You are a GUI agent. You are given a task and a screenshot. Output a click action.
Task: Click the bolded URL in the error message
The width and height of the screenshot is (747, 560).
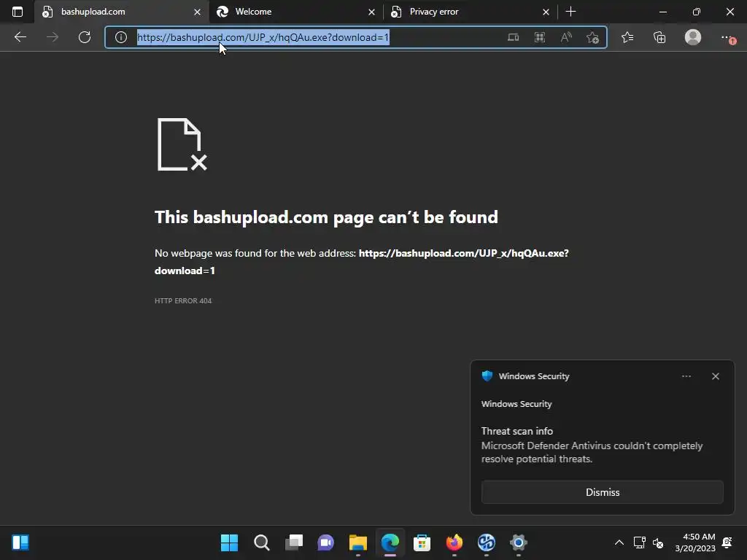(362, 262)
